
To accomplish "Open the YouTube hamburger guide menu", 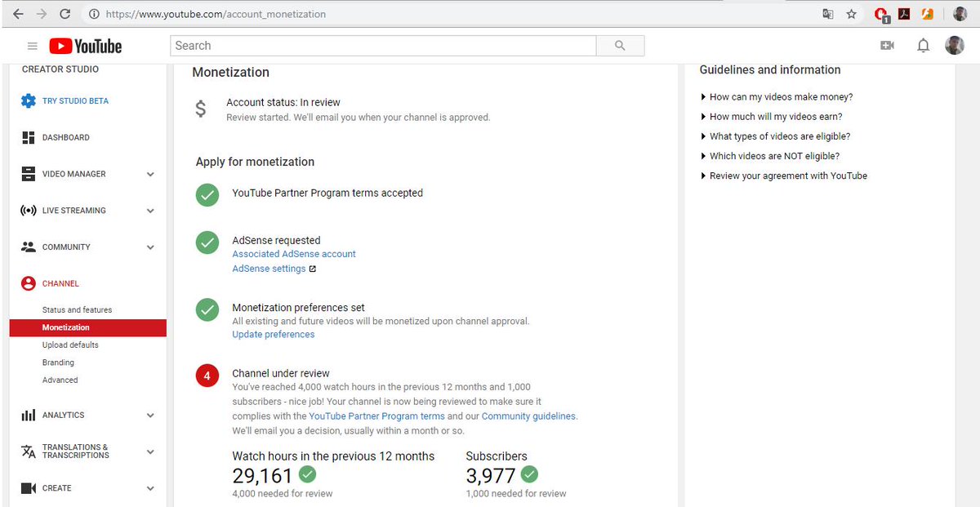I will [32, 46].
